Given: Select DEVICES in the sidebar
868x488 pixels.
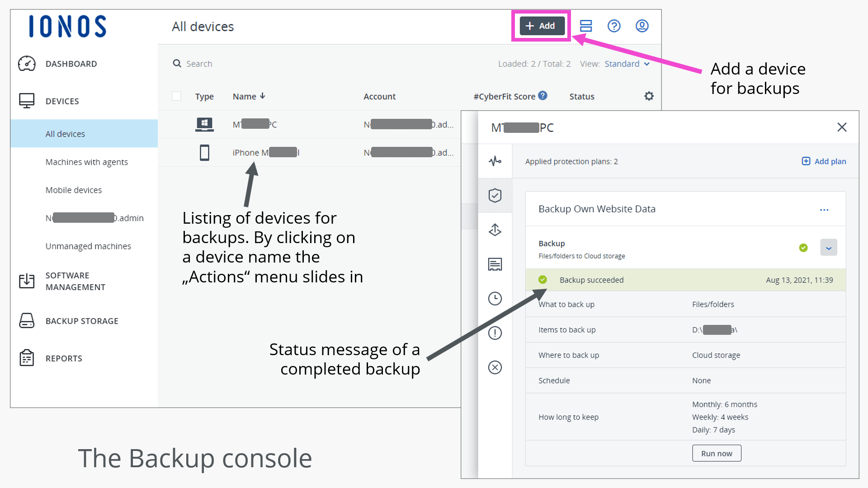Looking at the screenshot, I should [x=62, y=101].
